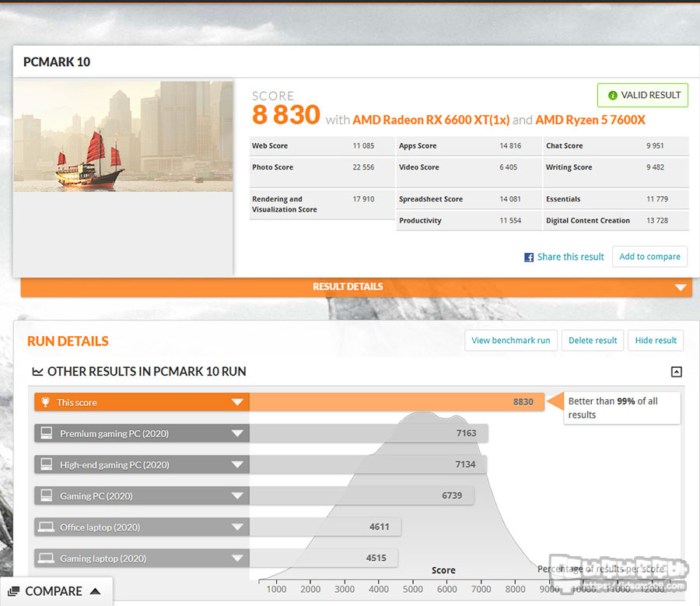Viewport: 700px width, 606px height.
Task: Expand the Gaming laptop (2020) dropdown arrow
Action: pyautogui.click(x=237, y=559)
